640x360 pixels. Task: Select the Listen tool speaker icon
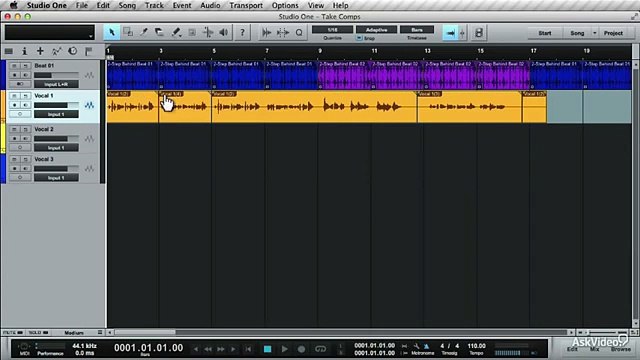(224, 33)
